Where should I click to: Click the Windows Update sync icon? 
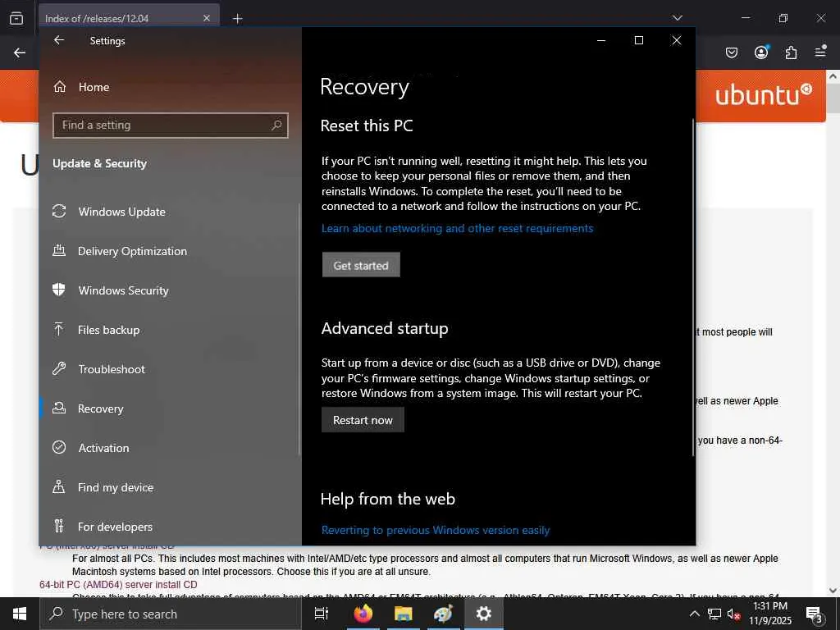click(59, 211)
